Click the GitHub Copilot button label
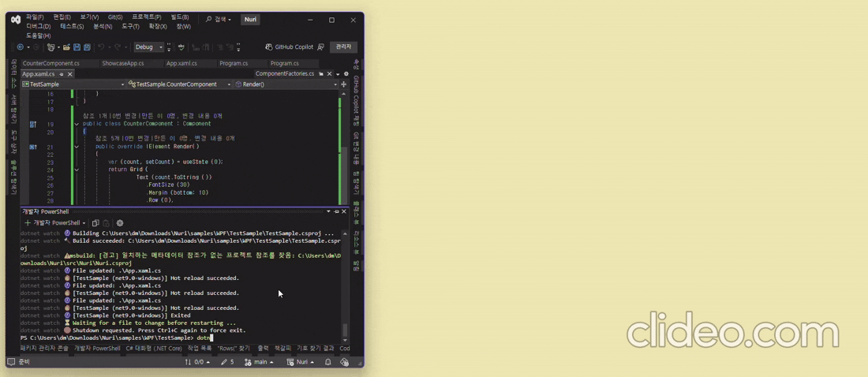The width and height of the screenshot is (868, 377). pos(294,47)
